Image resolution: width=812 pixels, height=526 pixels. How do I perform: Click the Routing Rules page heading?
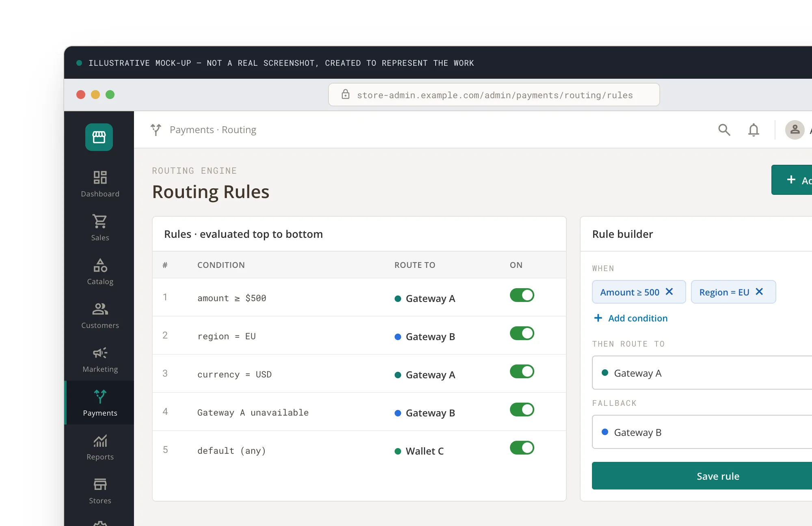[x=211, y=192]
